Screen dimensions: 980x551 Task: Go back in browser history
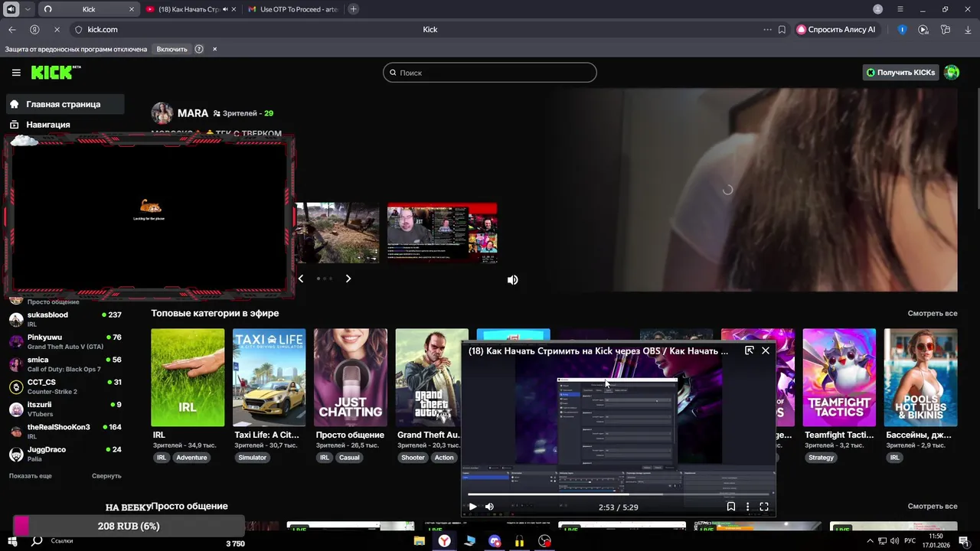(x=11, y=29)
